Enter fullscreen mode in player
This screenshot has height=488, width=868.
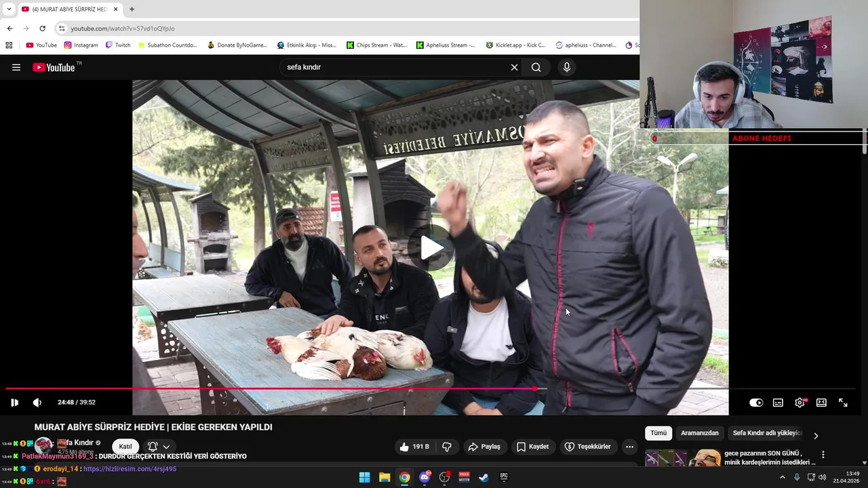tap(843, 403)
